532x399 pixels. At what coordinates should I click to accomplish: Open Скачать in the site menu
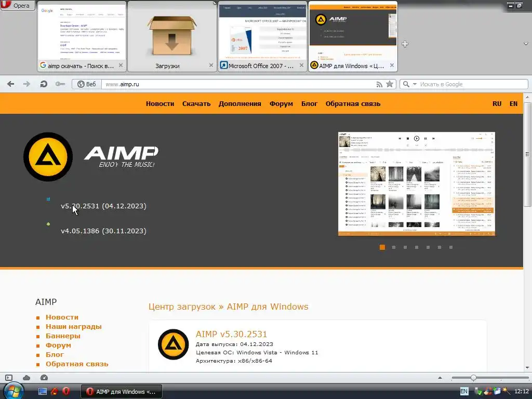coord(196,104)
